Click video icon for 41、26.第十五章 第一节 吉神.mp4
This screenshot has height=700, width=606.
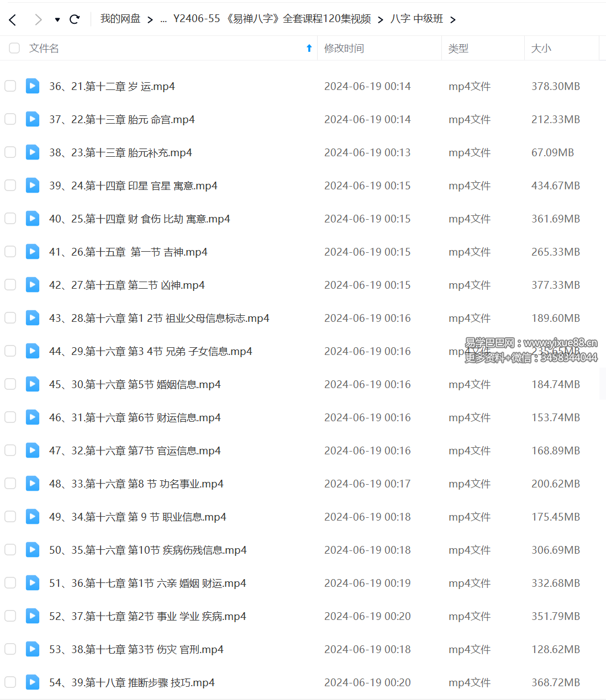[x=33, y=252]
